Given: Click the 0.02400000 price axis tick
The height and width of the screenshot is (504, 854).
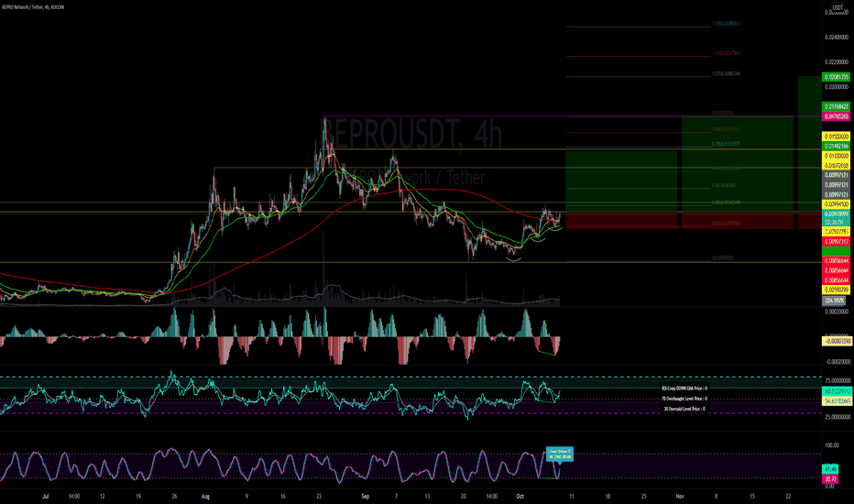Looking at the screenshot, I should (837, 37).
